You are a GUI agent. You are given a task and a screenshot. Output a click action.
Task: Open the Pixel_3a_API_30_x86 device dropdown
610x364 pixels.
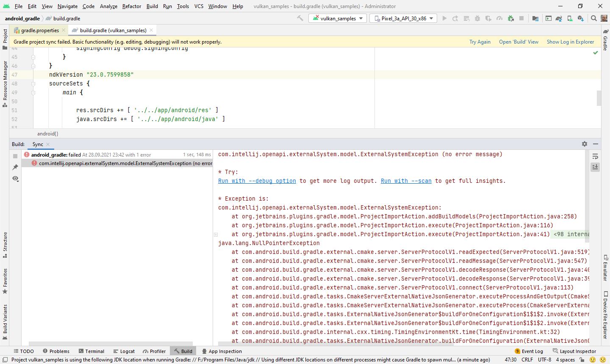click(x=403, y=18)
